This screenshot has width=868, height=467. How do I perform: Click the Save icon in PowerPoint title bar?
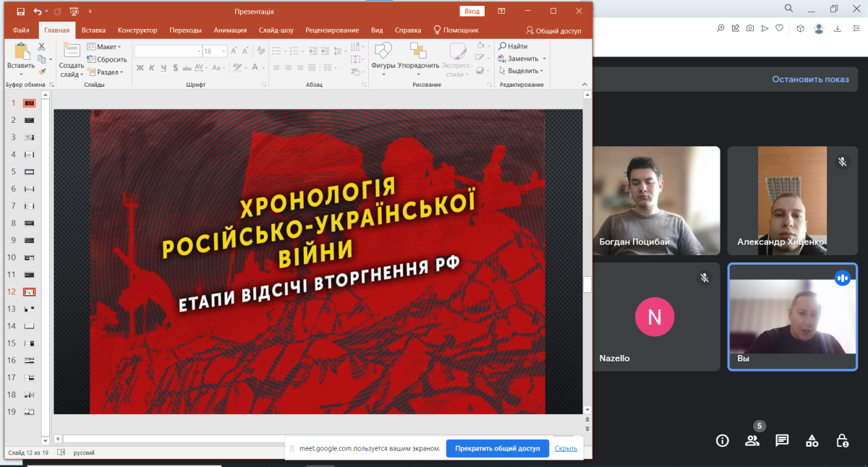click(20, 12)
